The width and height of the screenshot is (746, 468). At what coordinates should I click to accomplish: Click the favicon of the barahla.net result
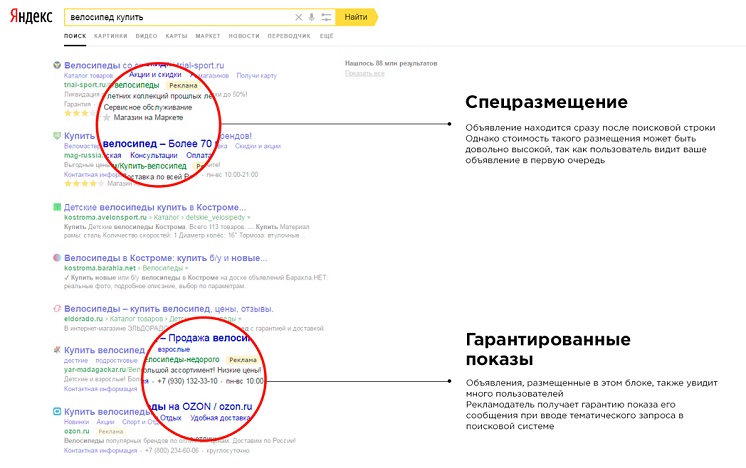(57, 258)
